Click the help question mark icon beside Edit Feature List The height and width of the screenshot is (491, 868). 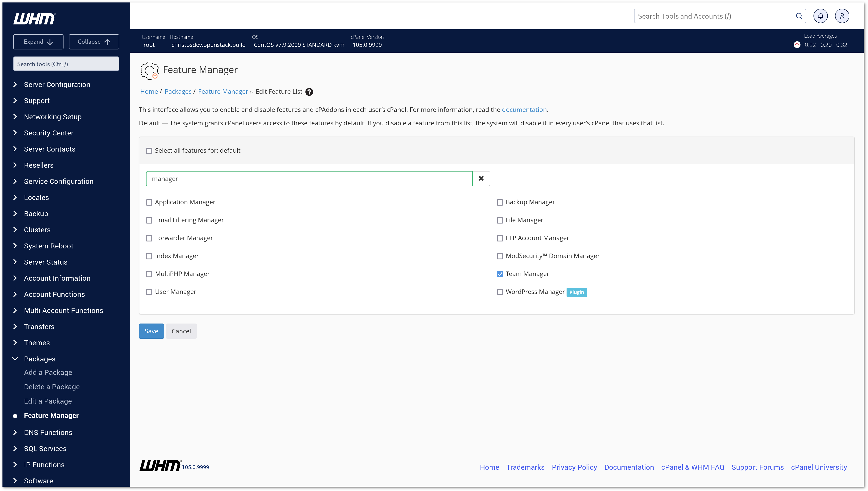pyautogui.click(x=309, y=92)
